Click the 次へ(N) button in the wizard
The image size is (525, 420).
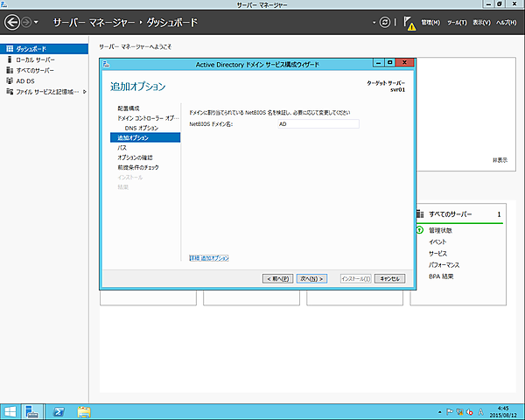(x=311, y=278)
